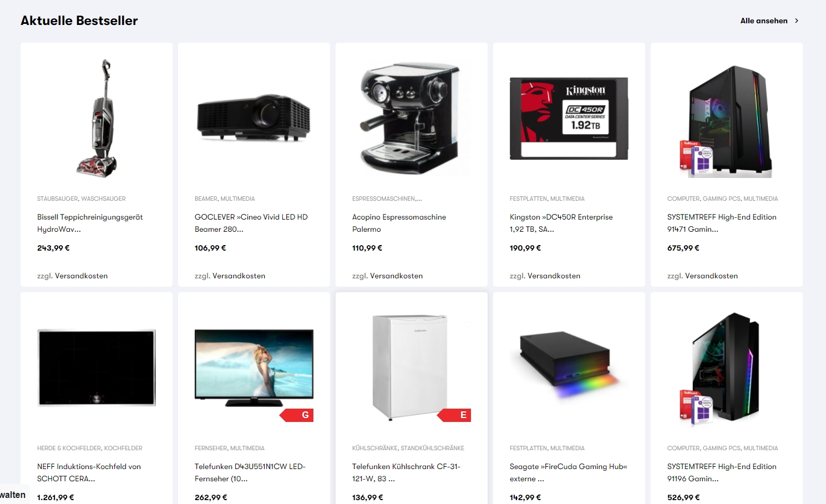826x504 pixels.
Task: Open the GOCLEVER beamer product image
Action: (x=254, y=118)
